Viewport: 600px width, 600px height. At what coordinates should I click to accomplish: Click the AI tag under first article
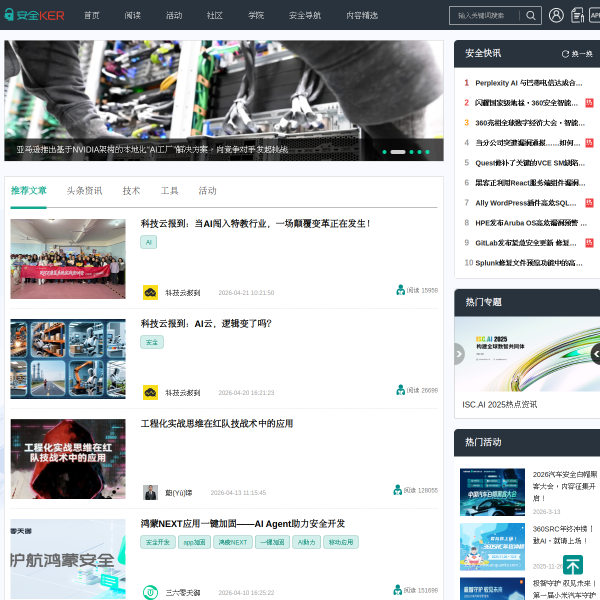[x=148, y=242]
